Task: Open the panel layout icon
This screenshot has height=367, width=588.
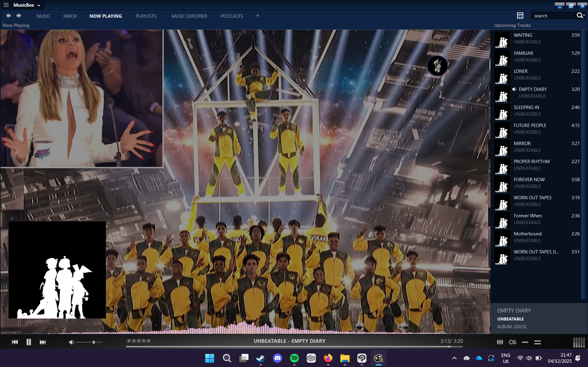Action: [520, 16]
